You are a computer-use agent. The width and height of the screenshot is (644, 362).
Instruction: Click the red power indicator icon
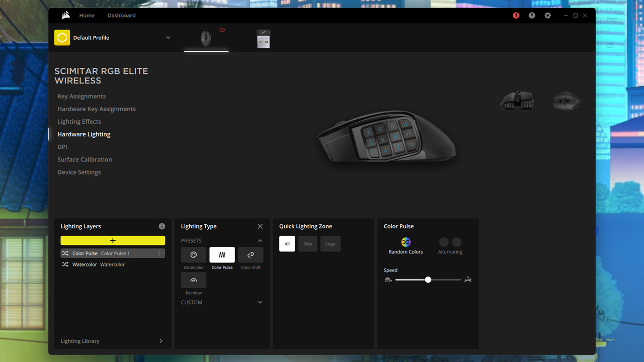click(x=222, y=30)
